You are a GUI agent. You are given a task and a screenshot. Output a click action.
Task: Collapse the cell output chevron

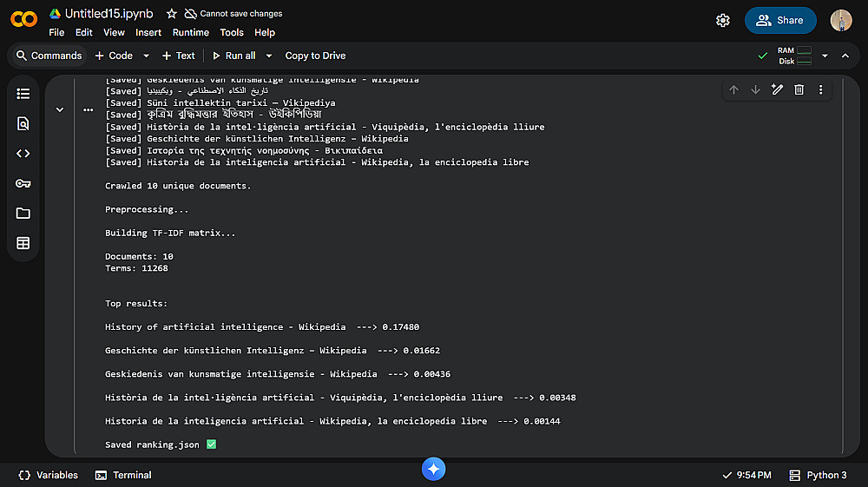tap(60, 109)
